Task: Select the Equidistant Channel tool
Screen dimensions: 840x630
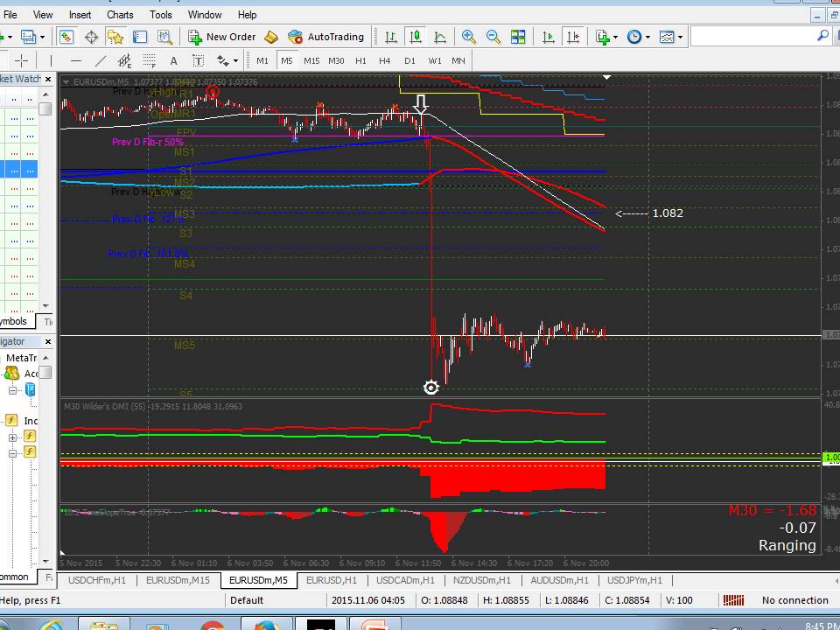Action: (x=124, y=60)
